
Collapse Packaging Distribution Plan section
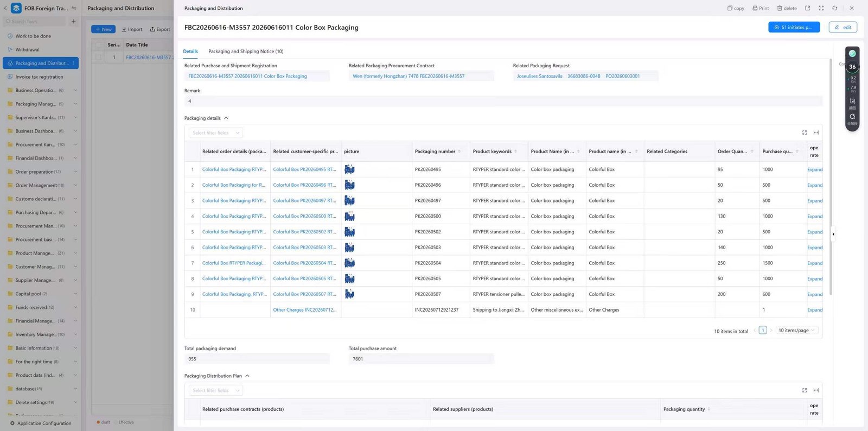[247, 376]
